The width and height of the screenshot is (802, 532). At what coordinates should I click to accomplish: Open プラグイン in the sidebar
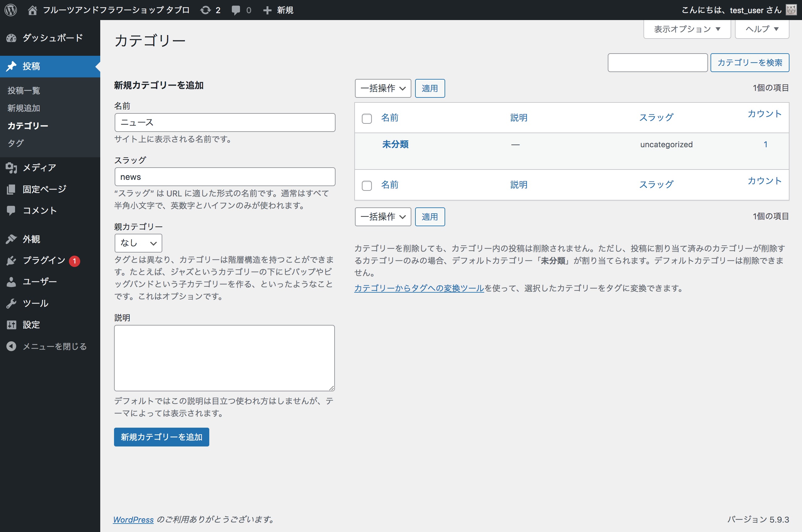pos(44,260)
